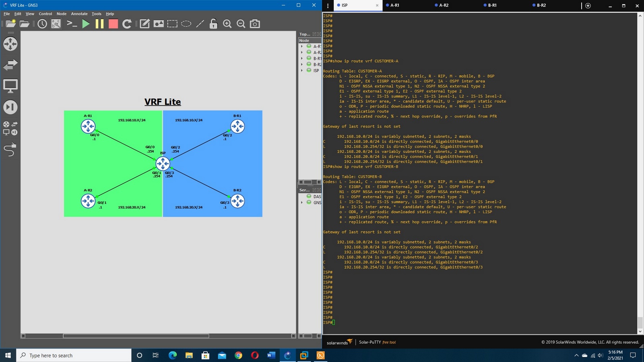Browse routers in the device sidebar

tap(10, 44)
